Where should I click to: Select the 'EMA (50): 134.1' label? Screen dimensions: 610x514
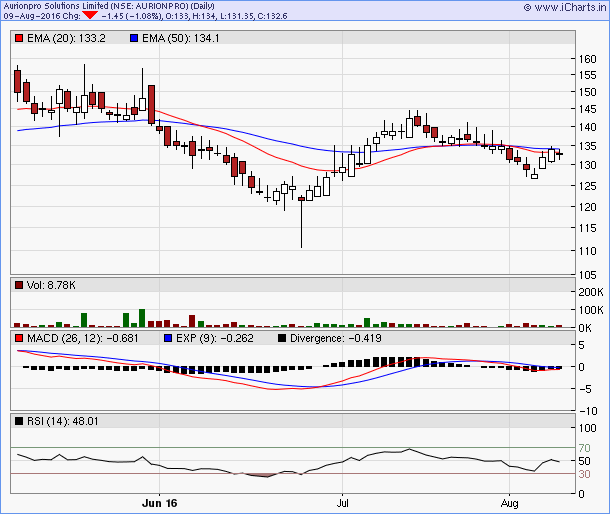point(181,38)
